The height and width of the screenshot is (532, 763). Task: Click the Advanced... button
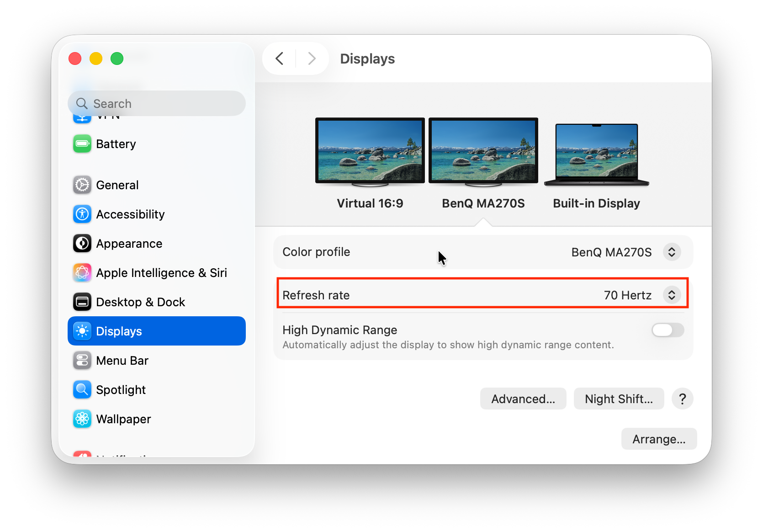523,399
